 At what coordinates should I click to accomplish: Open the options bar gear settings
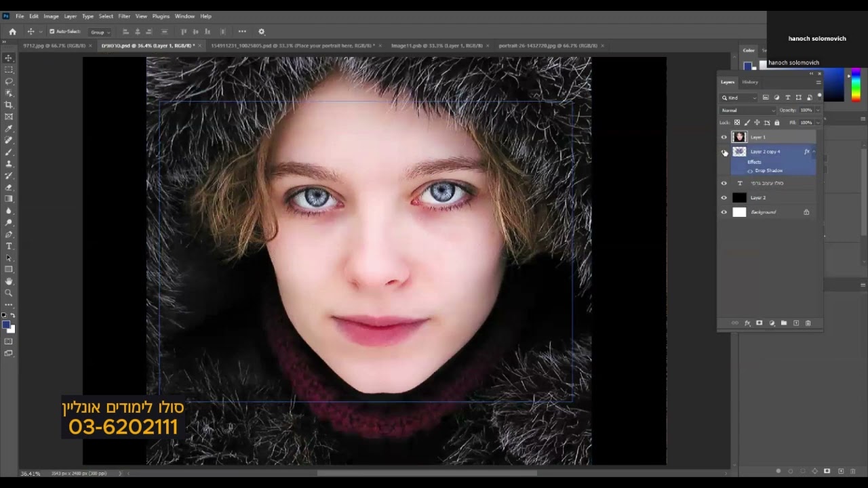point(262,31)
